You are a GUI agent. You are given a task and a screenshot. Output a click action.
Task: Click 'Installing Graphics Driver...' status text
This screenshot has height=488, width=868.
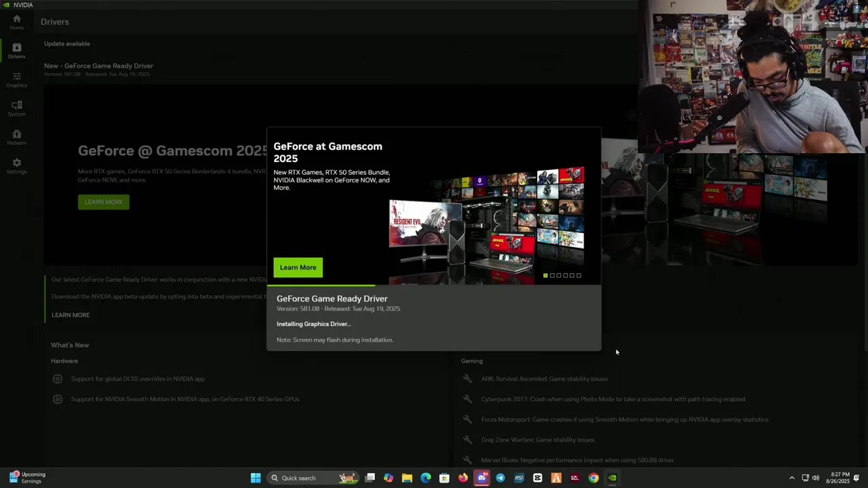(313, 324)
